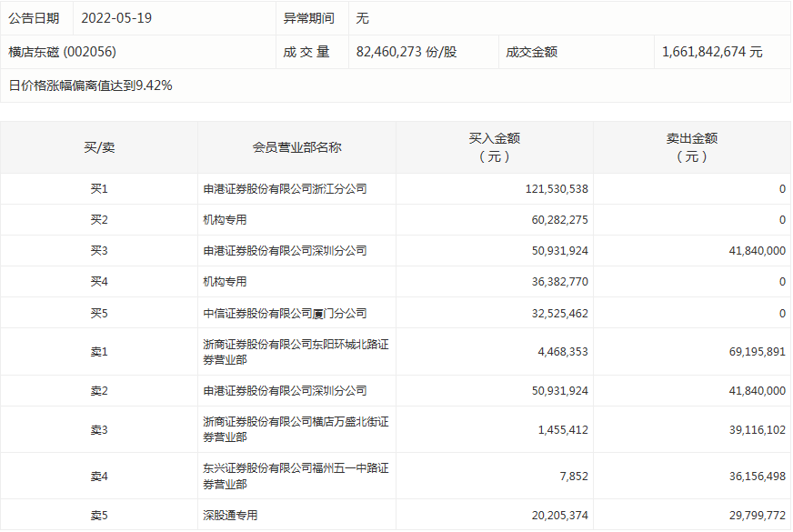Click 机构专用 in the 买4 row
The width and height of the screenshot is (793, 532).
click(225, 282)
